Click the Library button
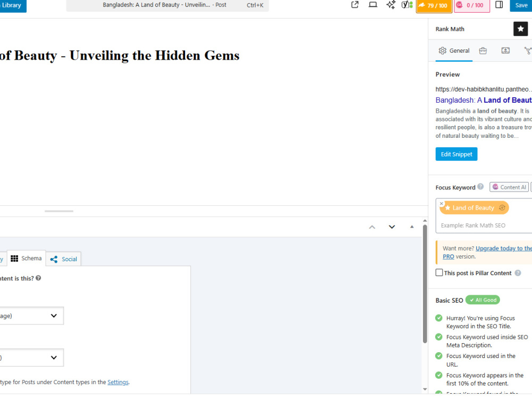532x399 pixels. point(12,5)
